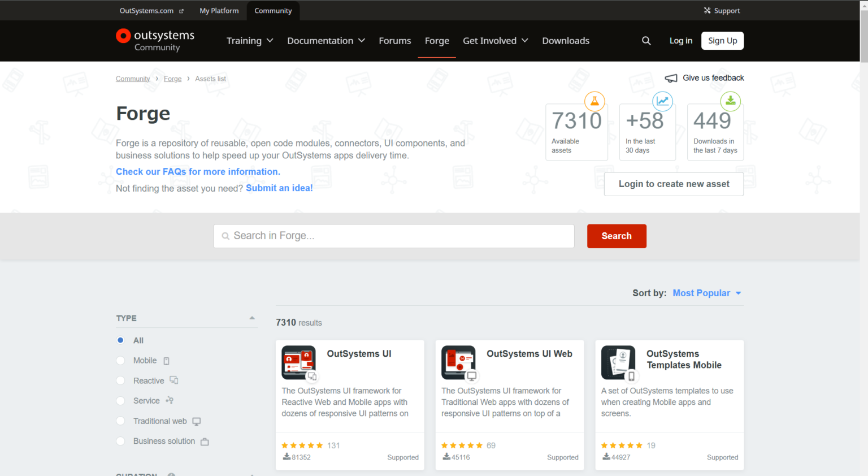Image resolution: width=868 pixels, height=476 pixels.
Task: Switch to the My Platform tab
Action: [x=219, y=11]
